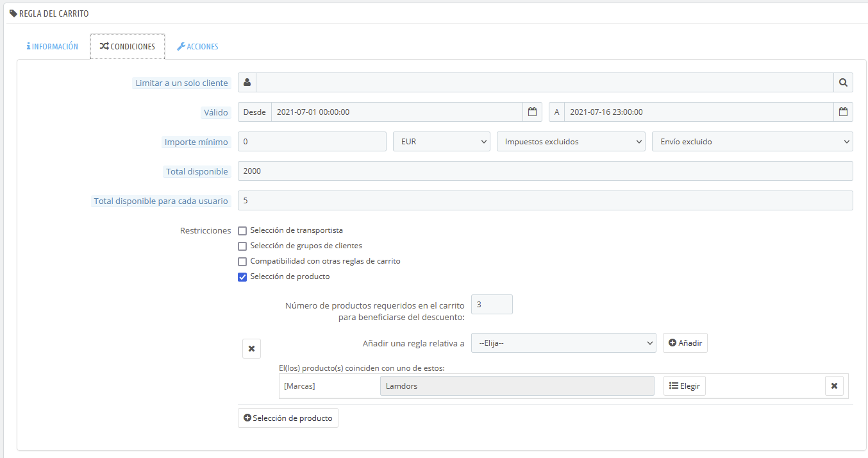Click the Elegir button for Marcas
Image resolution: width=868 pixels, height=458 pixels.
pyautogui.click(x=684, y=386)
